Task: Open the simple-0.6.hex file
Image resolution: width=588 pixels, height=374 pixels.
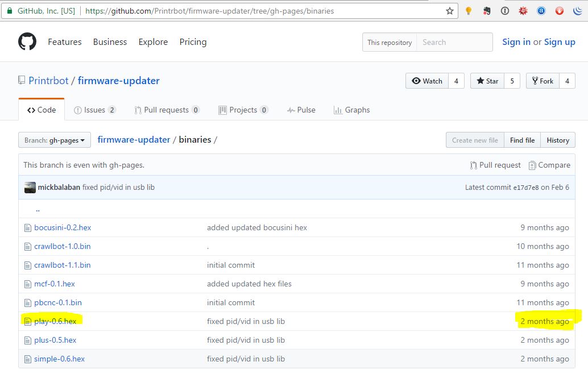Action: coord(59,359)
